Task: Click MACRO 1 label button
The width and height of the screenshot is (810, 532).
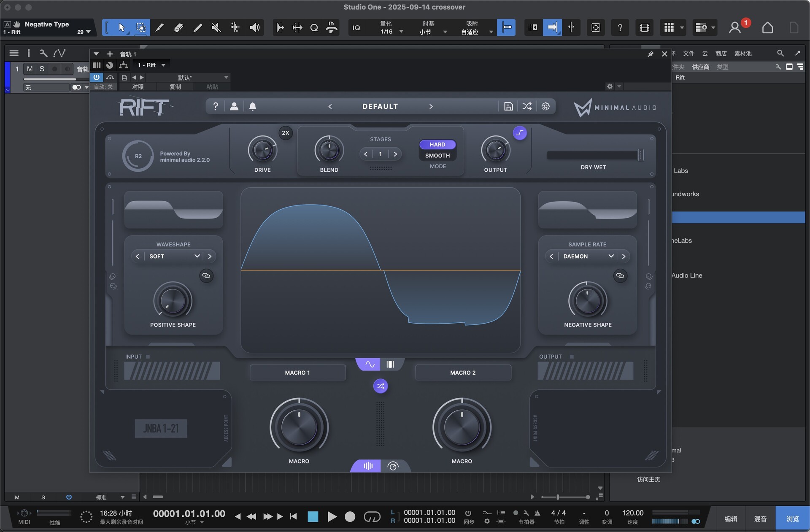Action: click(x=297, y=373)
